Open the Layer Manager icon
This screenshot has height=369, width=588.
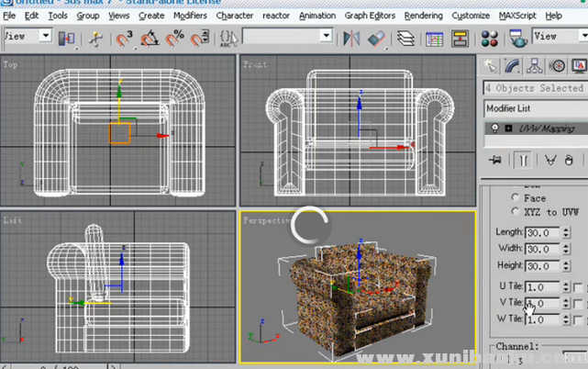[405, 38]
